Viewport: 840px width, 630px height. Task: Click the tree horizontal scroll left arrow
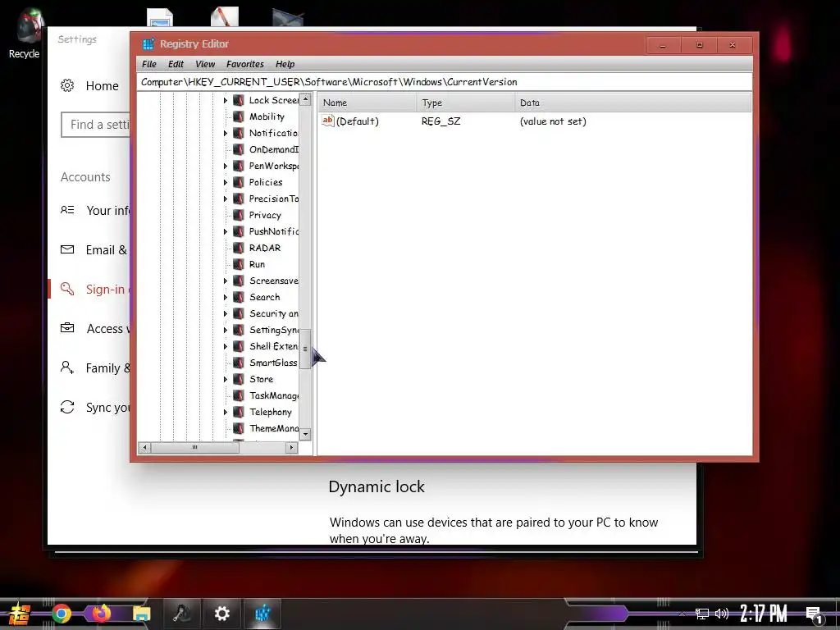pyautogui.click(x=144, y=447)
